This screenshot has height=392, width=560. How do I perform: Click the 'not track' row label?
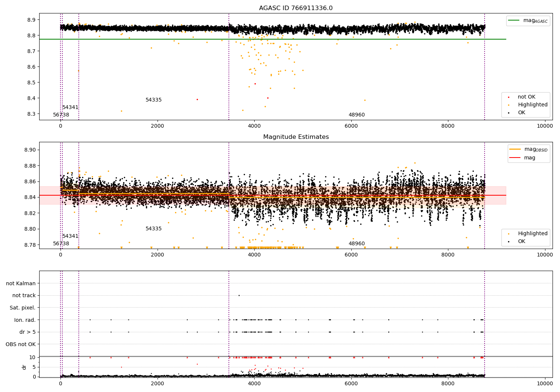[x=24, y=296]
